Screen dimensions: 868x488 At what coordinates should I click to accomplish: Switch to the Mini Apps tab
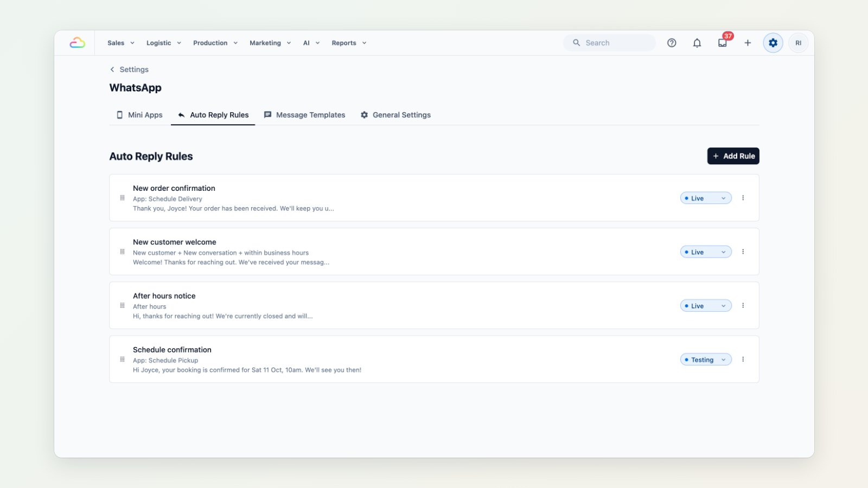[x=139, y=115]
